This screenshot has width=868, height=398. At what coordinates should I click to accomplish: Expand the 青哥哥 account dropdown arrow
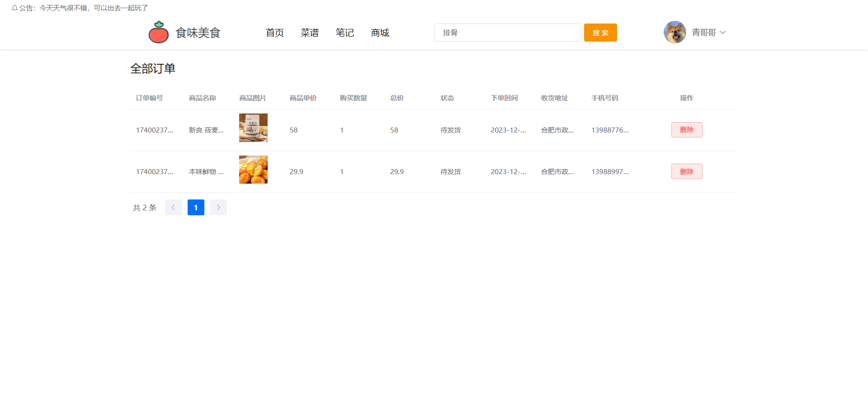pos(722,33)
